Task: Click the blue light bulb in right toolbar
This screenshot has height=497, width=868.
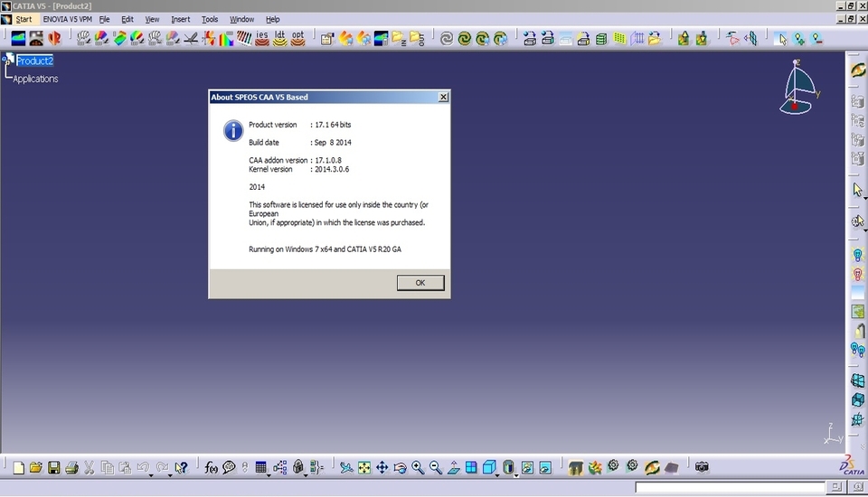Action: tap(857, 255)
